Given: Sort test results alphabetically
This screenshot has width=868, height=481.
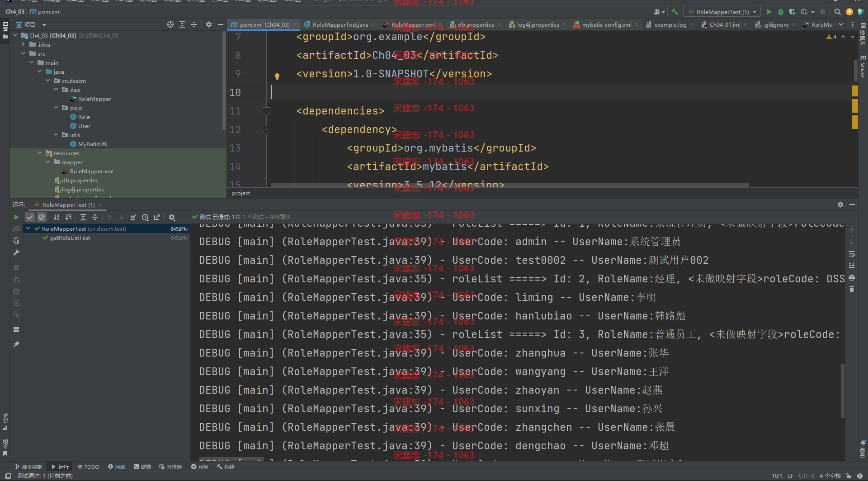Looking at the screenshot, I should [57, 217].
